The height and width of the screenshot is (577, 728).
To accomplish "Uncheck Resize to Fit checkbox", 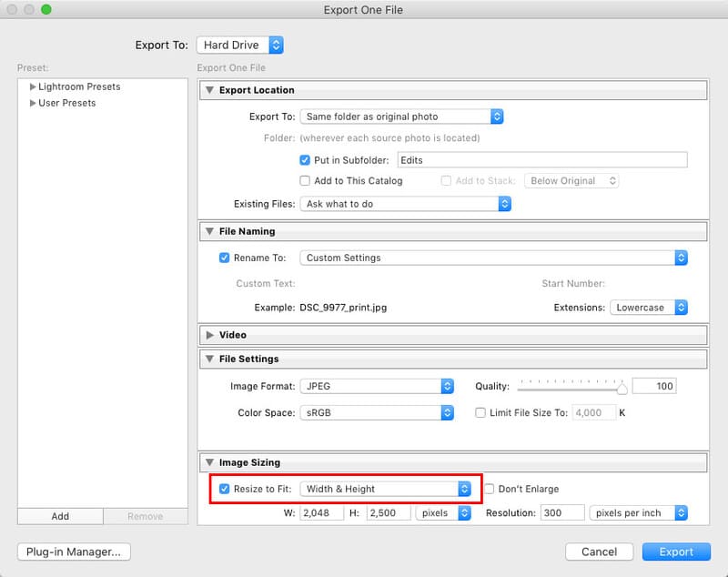I will coord(224,489).
